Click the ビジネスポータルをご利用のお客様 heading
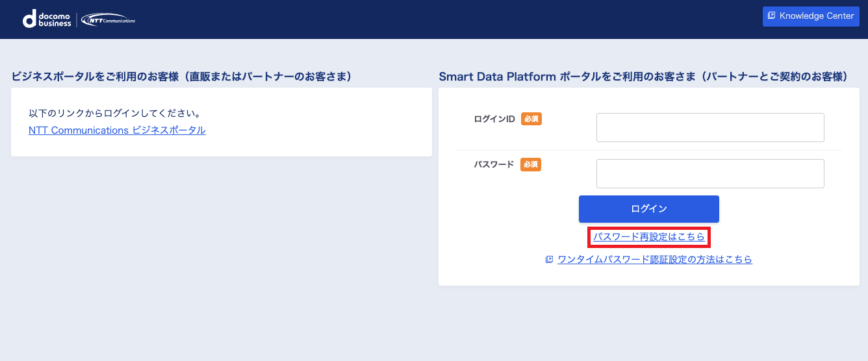The height and width of the screenshot is (361, 868). click(182, 77)
